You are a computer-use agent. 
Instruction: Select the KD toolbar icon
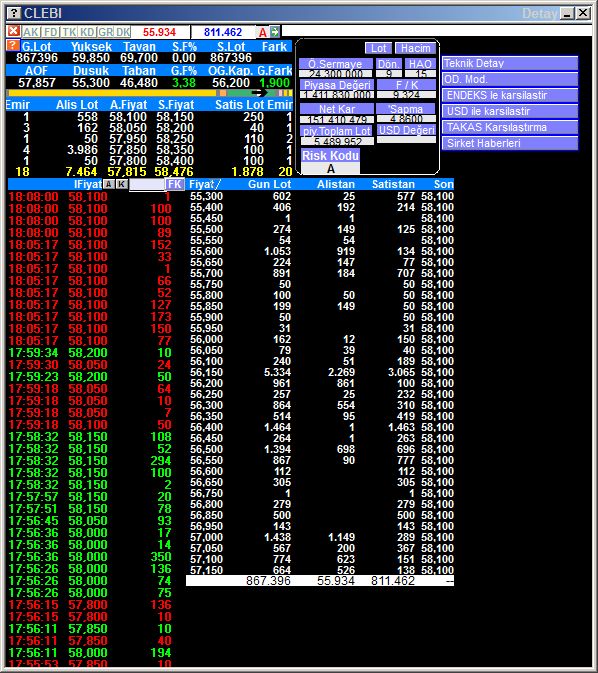pyautogui.click(x=88, y=32)
